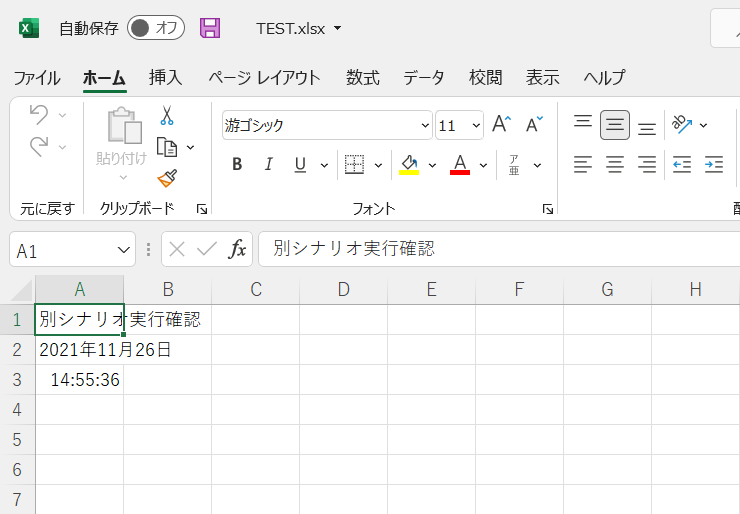Click the Decrease Indent icon
Screen dimensions: 740x514
pos(682,165)
